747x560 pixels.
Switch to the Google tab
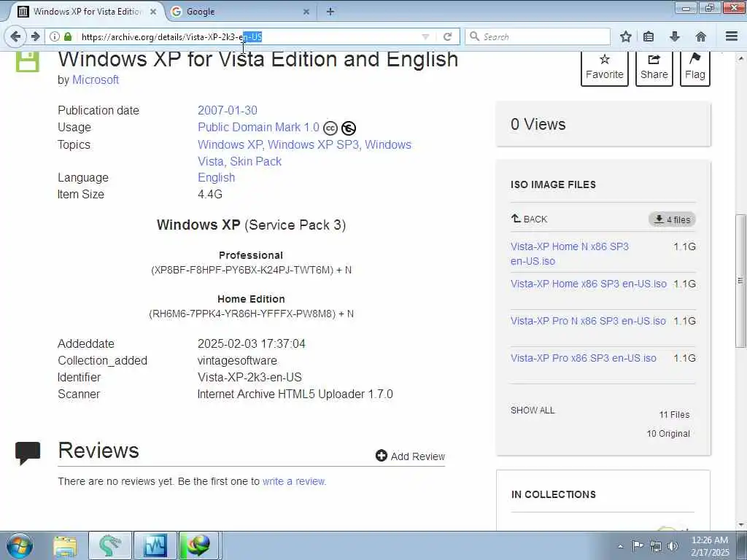point(241,12)
